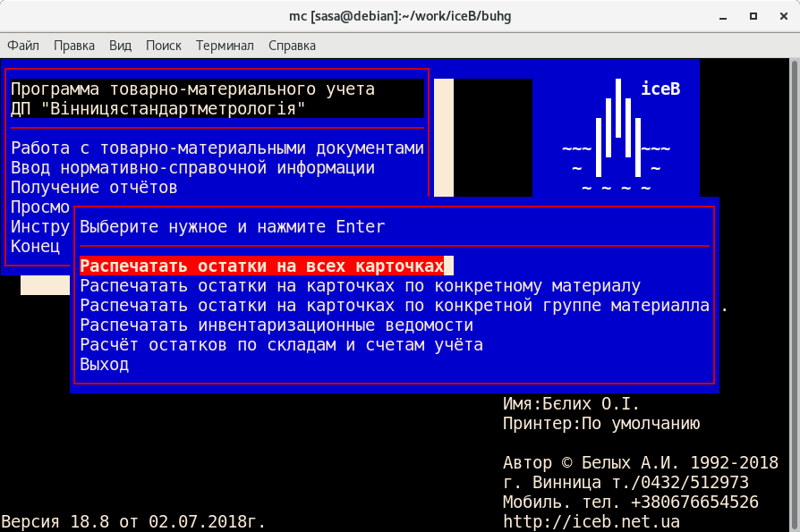Select Выход in the popup menu
The width and height of the screenshot is (800, 532).
coord(105,364)
